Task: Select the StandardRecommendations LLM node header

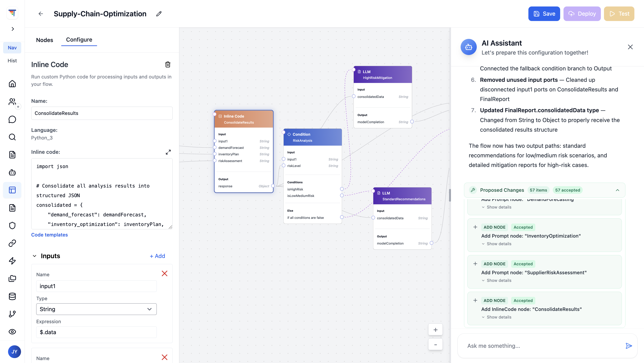Action: pyautogui.click(x=402, y=196)
